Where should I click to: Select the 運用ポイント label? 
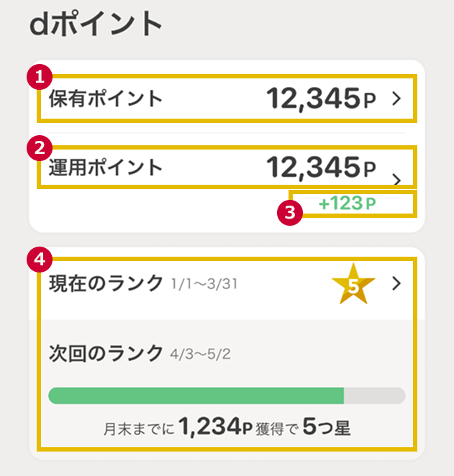tap(105, 168)
